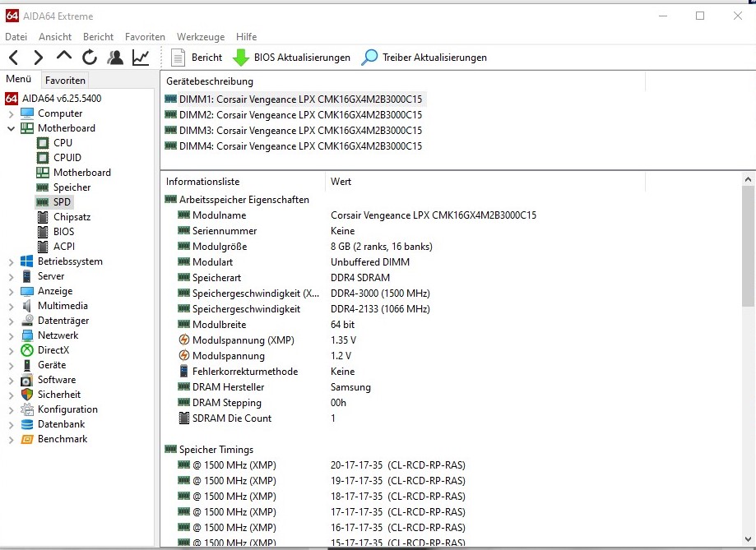Image resolution: width=756 pixels, height=550 pixels.
Task: Expand the Benchmark tree node
Action: (x=11, y=440)
